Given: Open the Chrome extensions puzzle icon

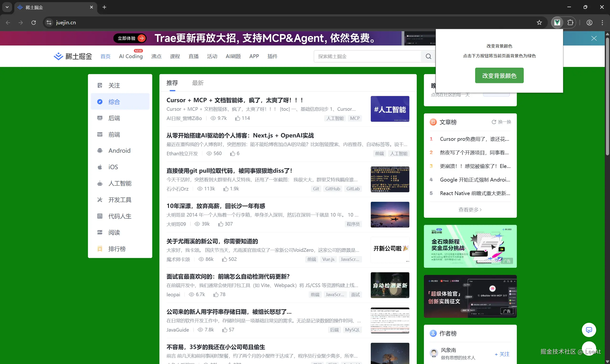Looking at the screenshot, I should [x=570, y=23].
